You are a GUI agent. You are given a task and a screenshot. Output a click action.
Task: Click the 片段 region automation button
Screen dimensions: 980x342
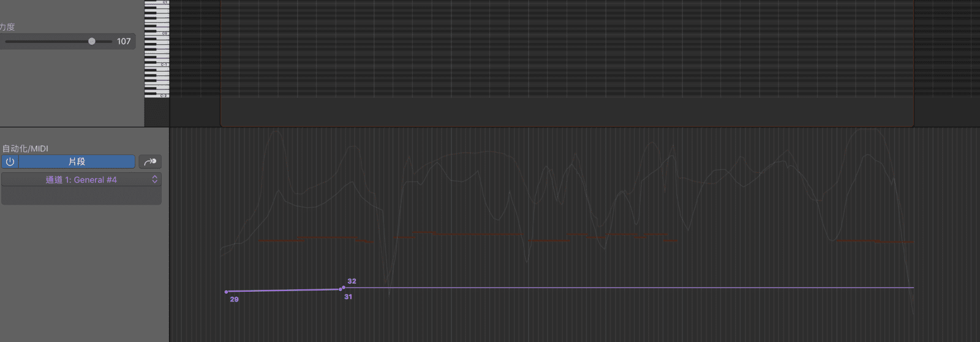77,162
